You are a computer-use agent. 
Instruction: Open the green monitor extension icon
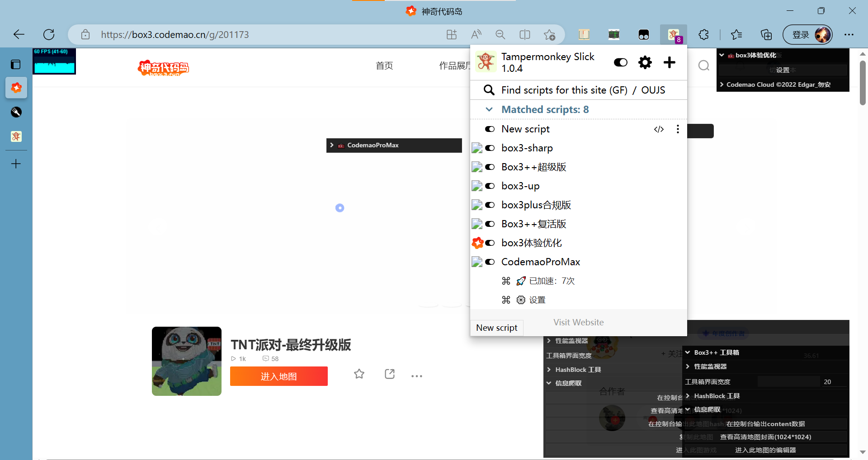coord(614,34)
